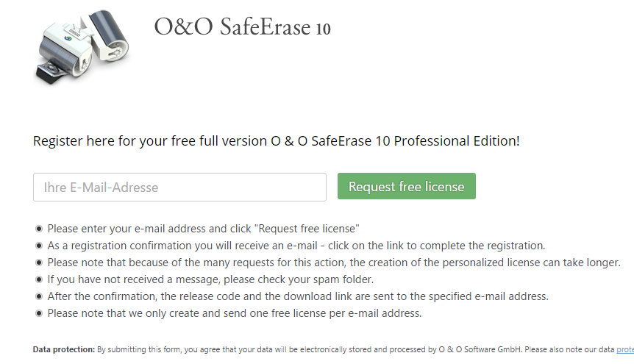
Task: Click the registration confirmation e-mail instruction line
Action: (296, 246)
